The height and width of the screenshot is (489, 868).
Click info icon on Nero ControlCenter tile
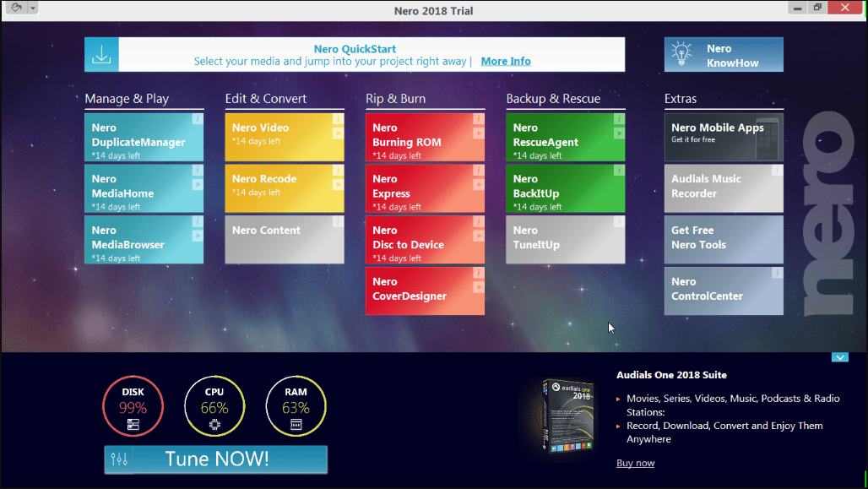(778, 273)
